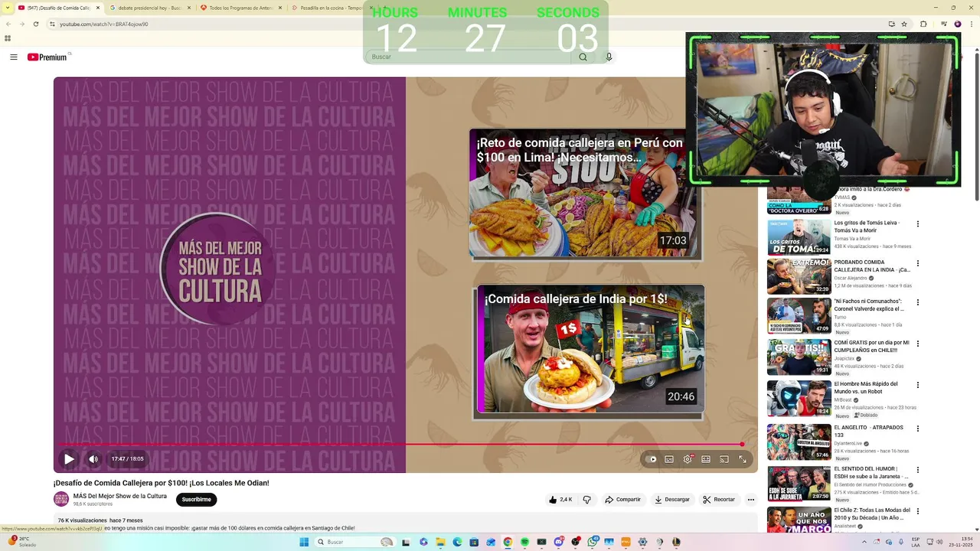Open the YouTube hamburger guide menu
This screenshot has height=551, width=980.
tap(13, 57)
